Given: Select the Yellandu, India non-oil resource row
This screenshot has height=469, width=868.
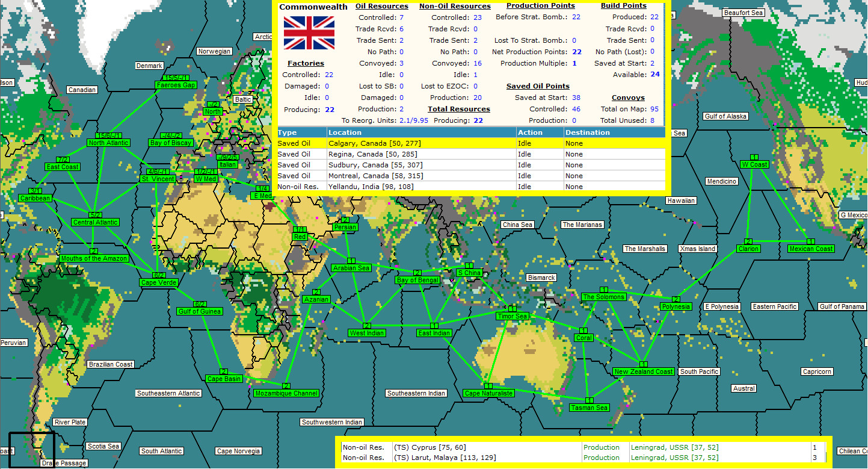Looking at the screenshot, I should click(x=470, y=187).
